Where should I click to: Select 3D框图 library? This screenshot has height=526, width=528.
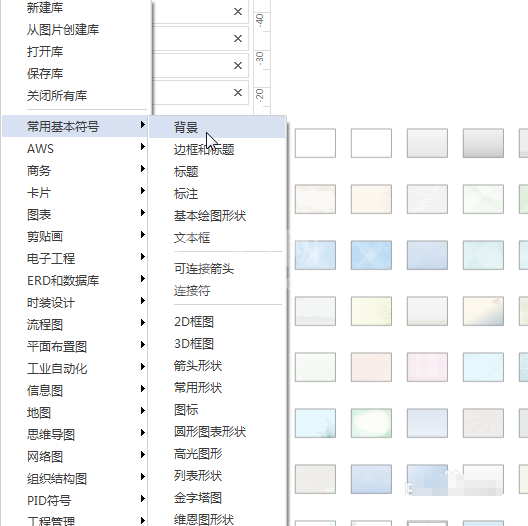pyautogui.click(x=218, y=343)
